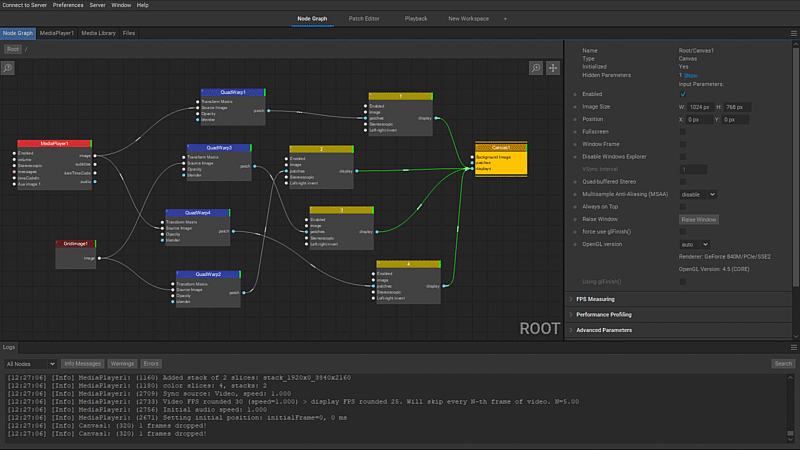The width and height of the screenshot is (800, 450).
Task: Click the Position X field
Action: (699, 119)
